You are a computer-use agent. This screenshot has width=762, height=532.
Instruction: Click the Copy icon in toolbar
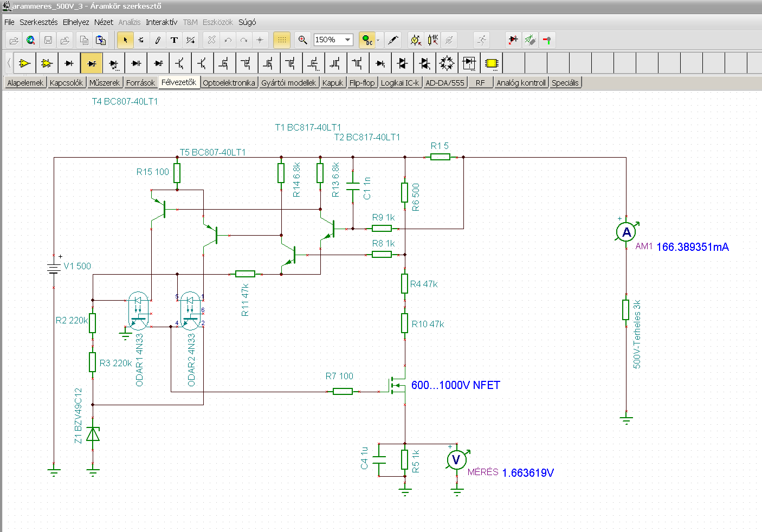pyautogui.click(x=84, y=40)
